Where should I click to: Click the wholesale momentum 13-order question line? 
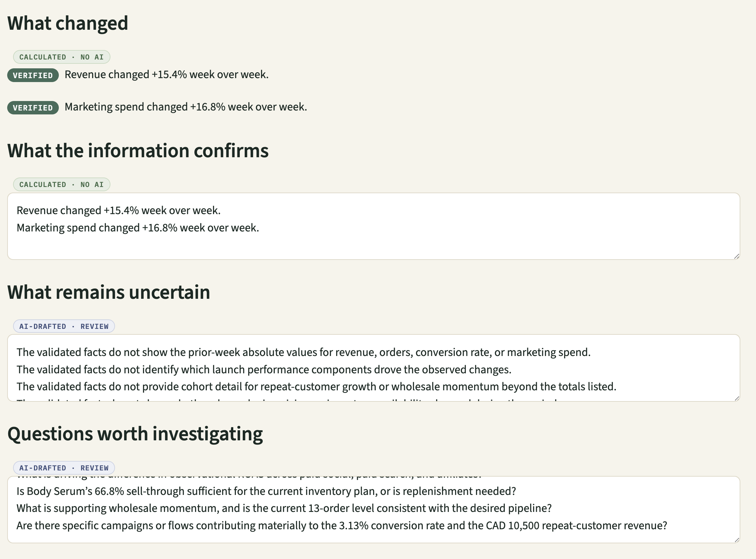tap(284, 508)
